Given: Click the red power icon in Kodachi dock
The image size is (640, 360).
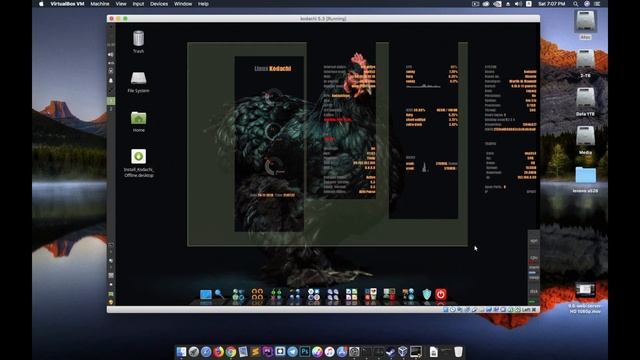Looking at the screenshot, I should (441, 294).
